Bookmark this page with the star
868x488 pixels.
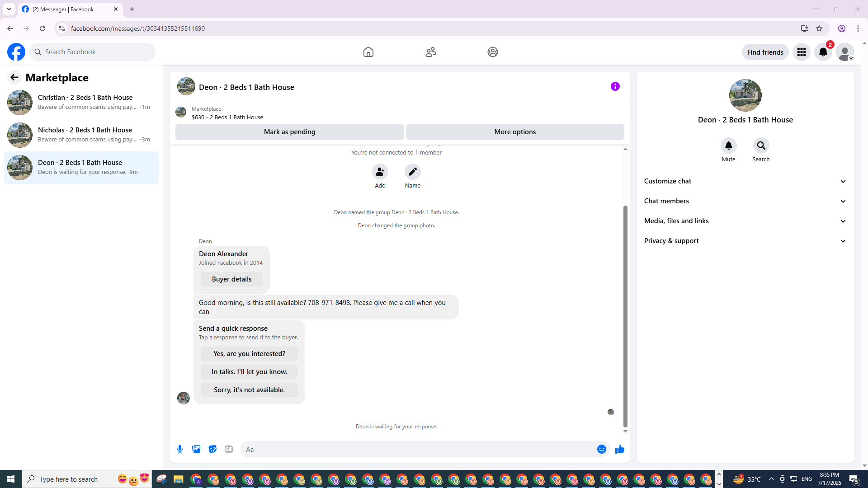point(819,28)
